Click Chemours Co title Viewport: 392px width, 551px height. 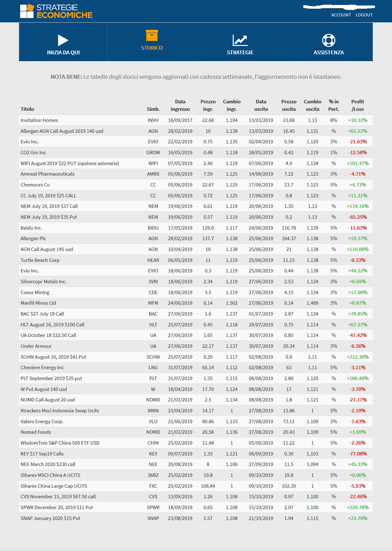coord(35,185)
